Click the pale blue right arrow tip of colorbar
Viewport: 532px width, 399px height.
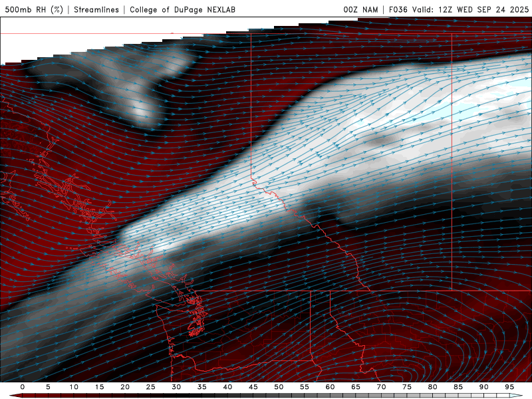pos(516,396)
